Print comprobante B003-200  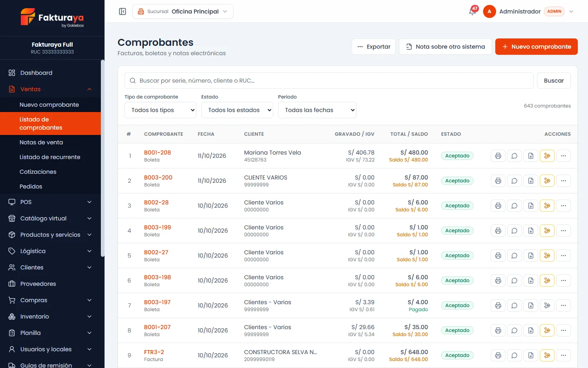[x=498, y=181]
